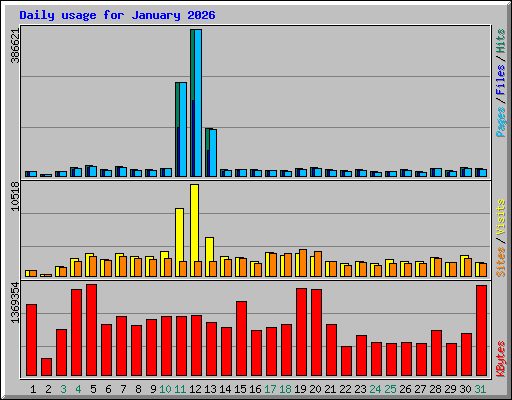Click green day label 3 on x-axis
Screen dimensions: 512x400
63,389
